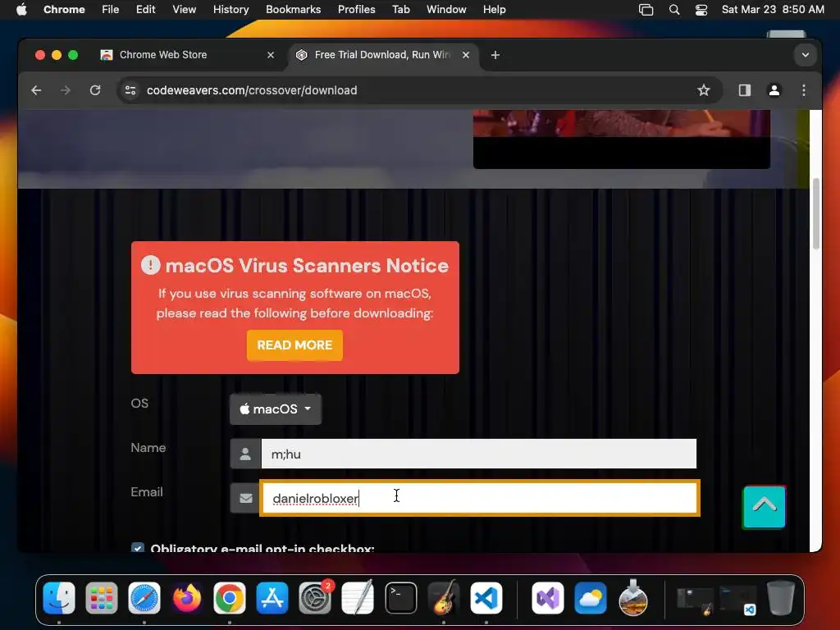Open Firefox from the Dock
This screenshot has width=840, height=630.
click(187, 597)
